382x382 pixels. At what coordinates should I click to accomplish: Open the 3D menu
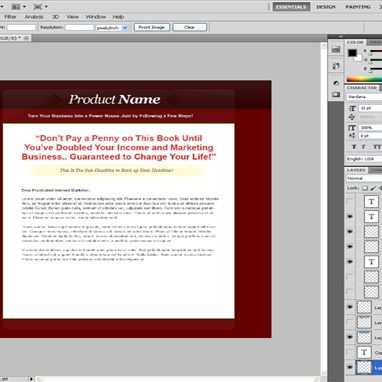55,17
